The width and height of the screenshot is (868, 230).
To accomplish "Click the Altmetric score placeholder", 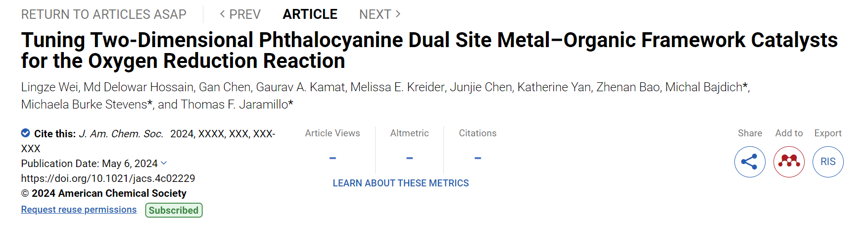I will pos(409,158).
